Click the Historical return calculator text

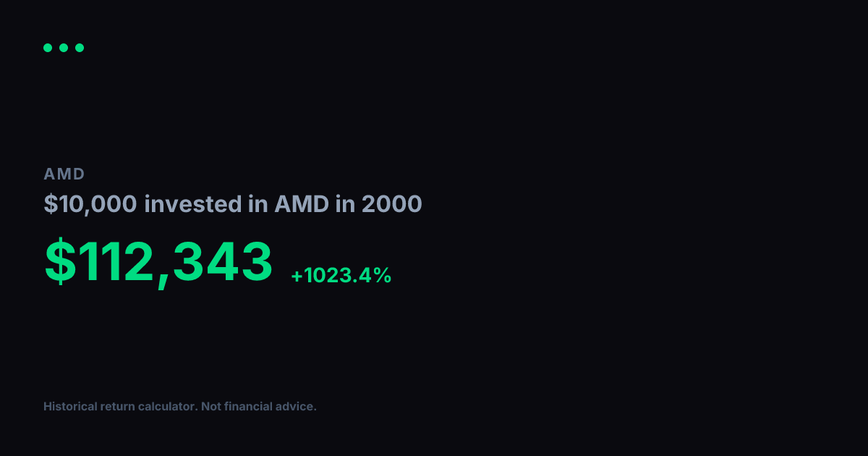point(121,407)
